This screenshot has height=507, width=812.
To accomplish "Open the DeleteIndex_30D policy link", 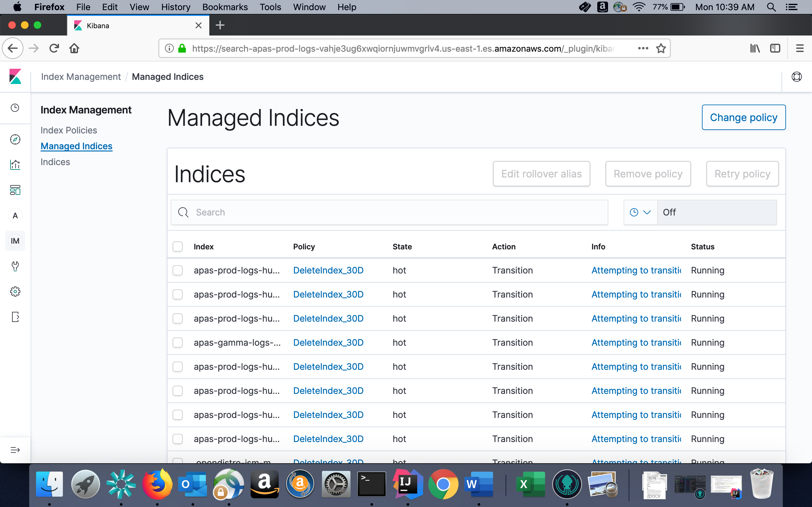I will pos(328,270).
